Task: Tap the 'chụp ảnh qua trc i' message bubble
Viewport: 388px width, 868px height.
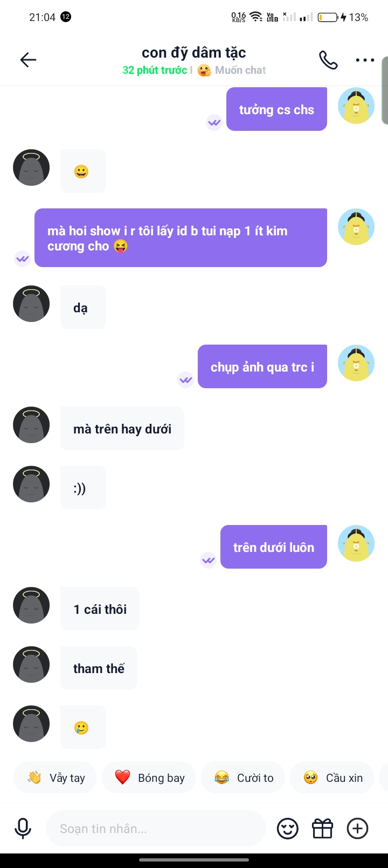Action: [x=262, y=366]
